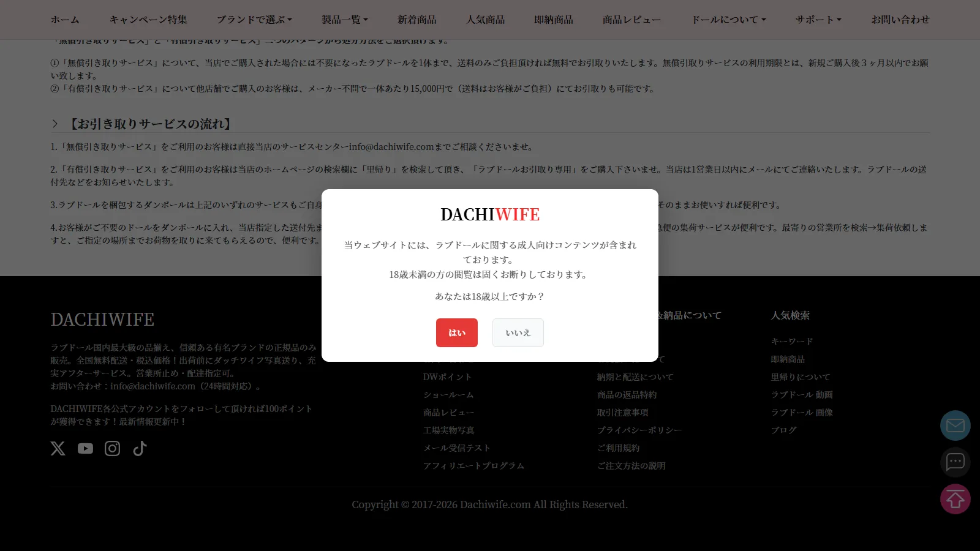The image size is (980, 551).
Task: Click the floating email envelope icon
Action: (956, 425)
